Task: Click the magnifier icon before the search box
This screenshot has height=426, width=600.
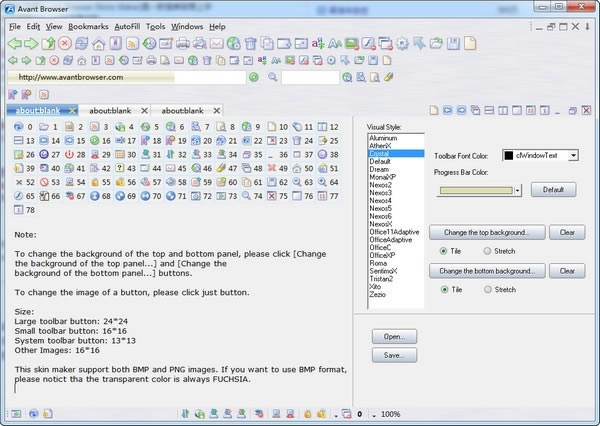Action: coord(272,77)
